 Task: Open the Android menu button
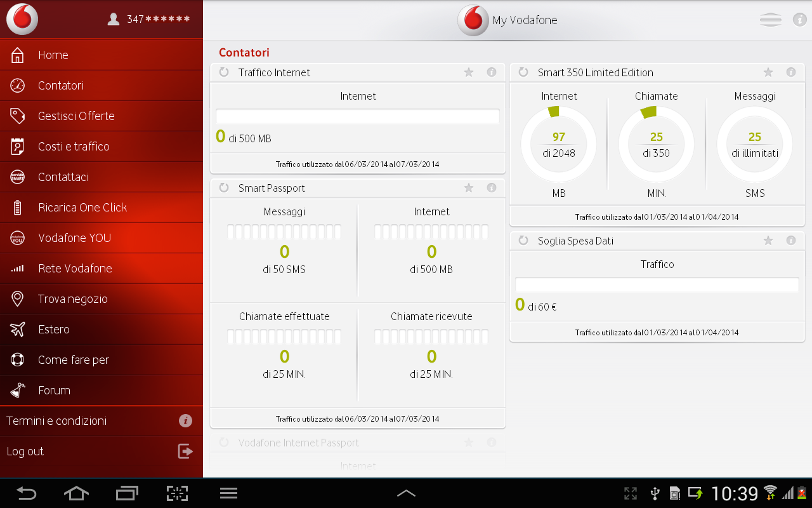click(x=228, y=493)
